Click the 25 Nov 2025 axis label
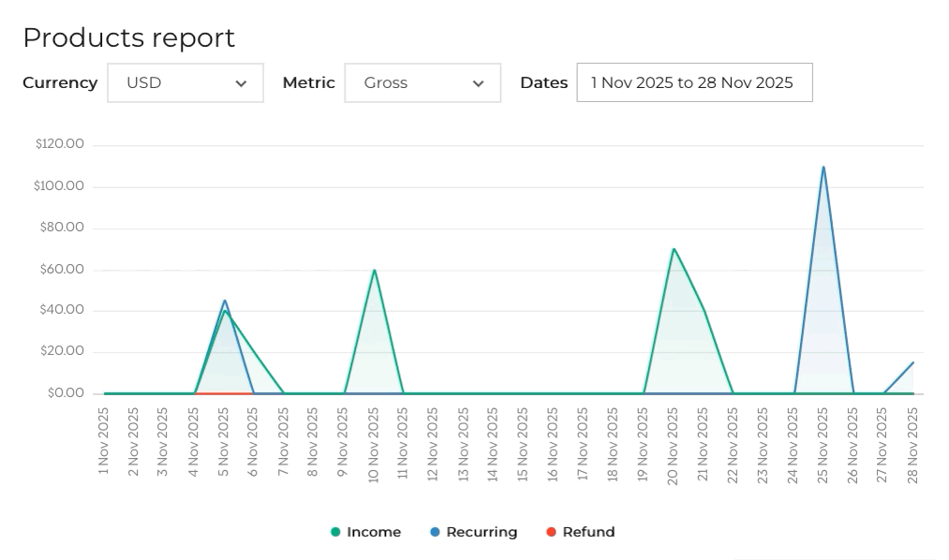The width and height of the screenshot is (949, 560). (823, 445)
